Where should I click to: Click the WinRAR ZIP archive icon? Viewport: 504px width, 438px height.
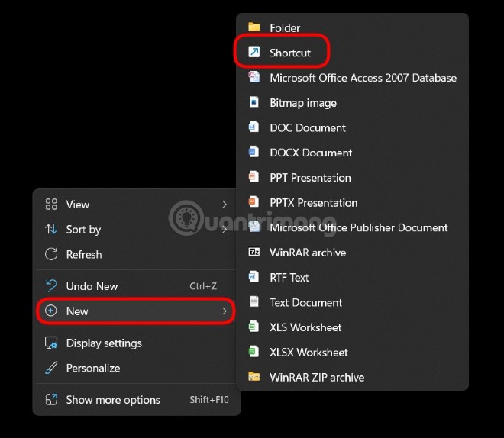(x=254, y=377)
